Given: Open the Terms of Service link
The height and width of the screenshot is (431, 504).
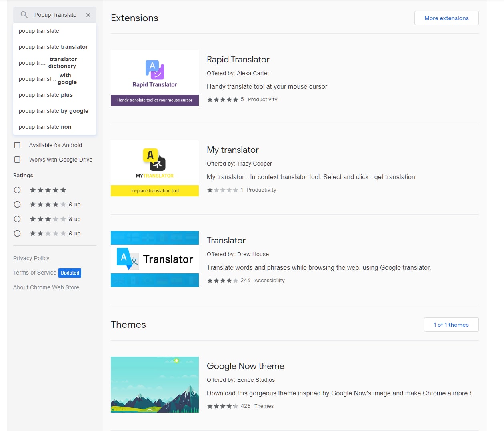Looking at the screenshot, I should point(35,273).
